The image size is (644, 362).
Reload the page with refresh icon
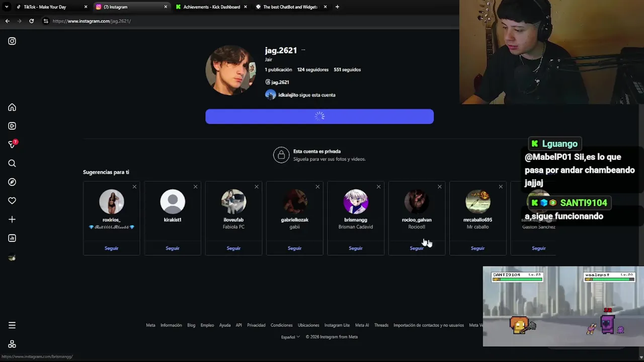point(31,21)
